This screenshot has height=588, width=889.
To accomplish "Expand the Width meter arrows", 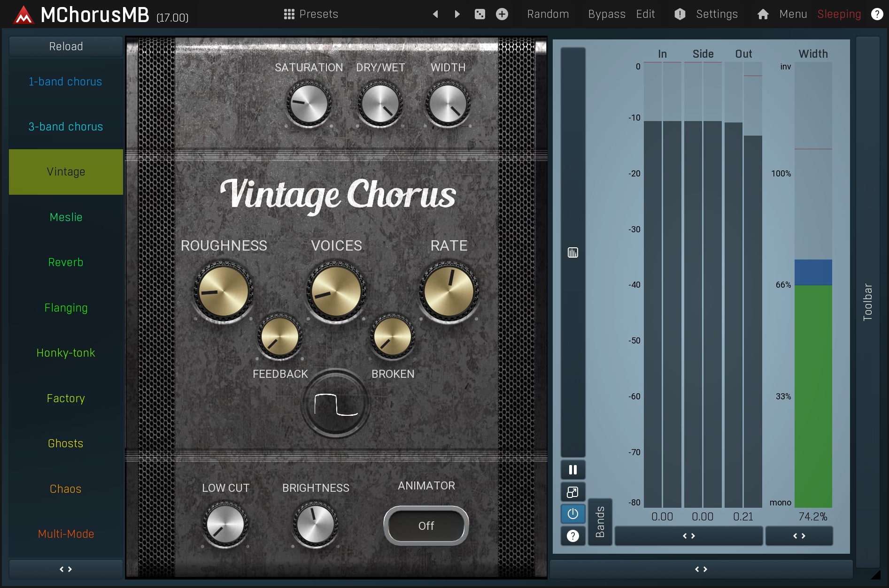I will 799,536.
